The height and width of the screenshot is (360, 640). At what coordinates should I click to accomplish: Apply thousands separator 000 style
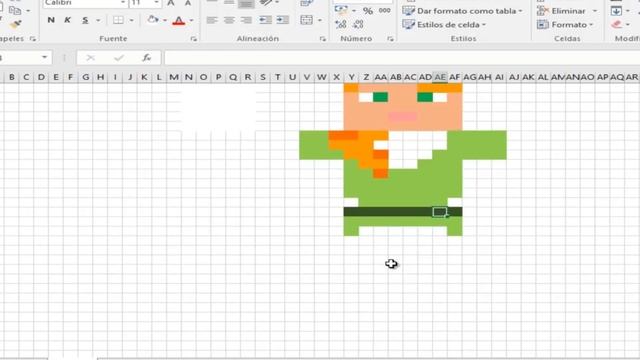(x=384, y=11)
